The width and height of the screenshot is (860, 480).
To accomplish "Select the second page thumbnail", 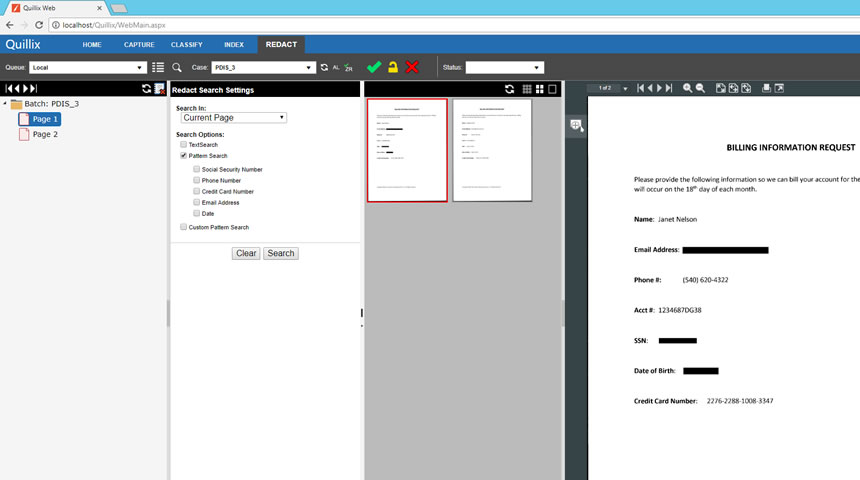I will pos(491,150).
